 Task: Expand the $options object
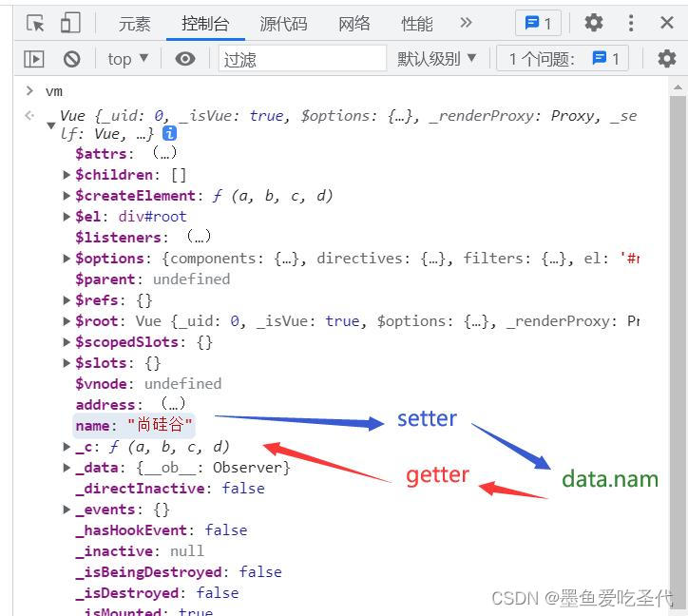[x=67, y=259]
